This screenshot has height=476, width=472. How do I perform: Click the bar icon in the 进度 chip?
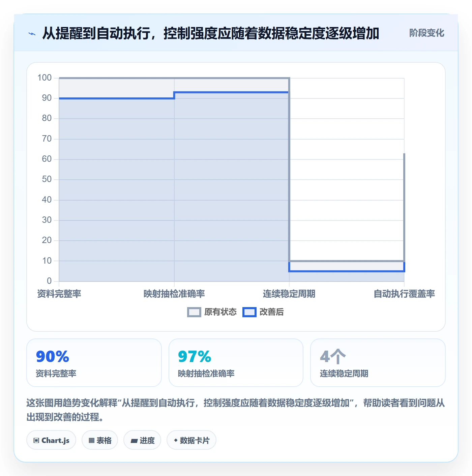134,441
